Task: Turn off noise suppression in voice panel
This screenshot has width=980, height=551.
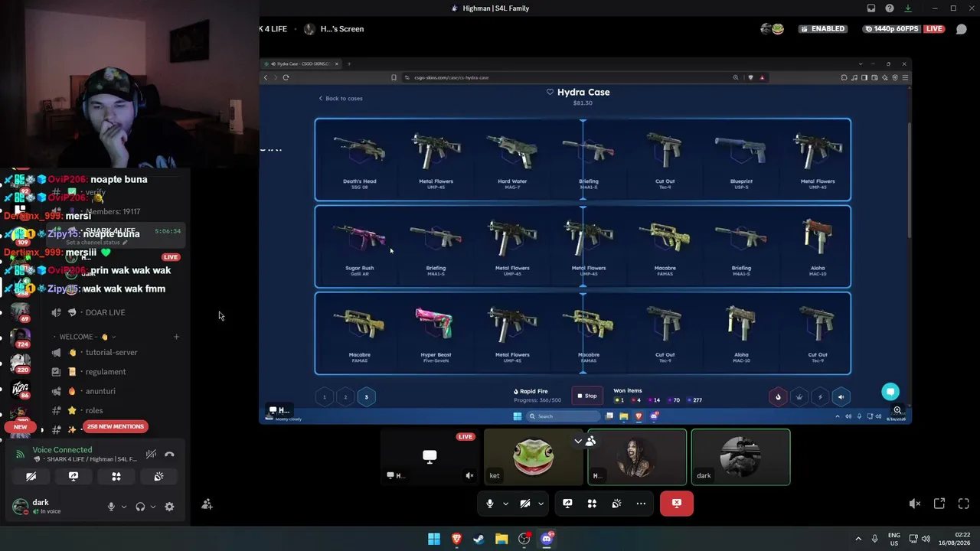Action: 151,455
